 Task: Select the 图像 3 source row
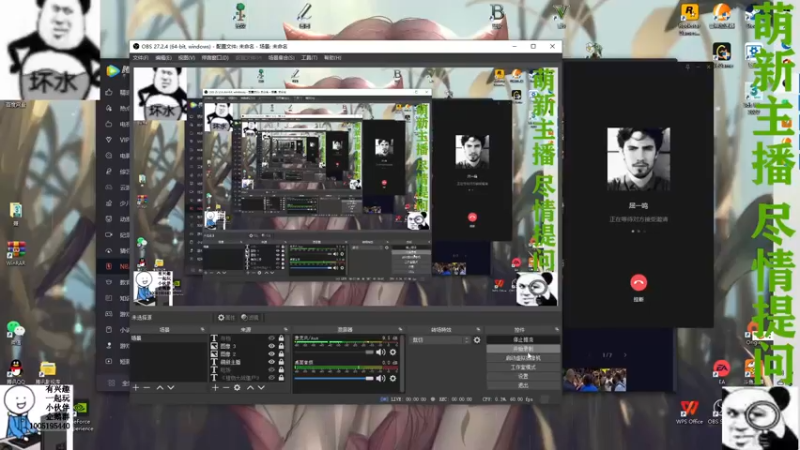click(248, 346)
